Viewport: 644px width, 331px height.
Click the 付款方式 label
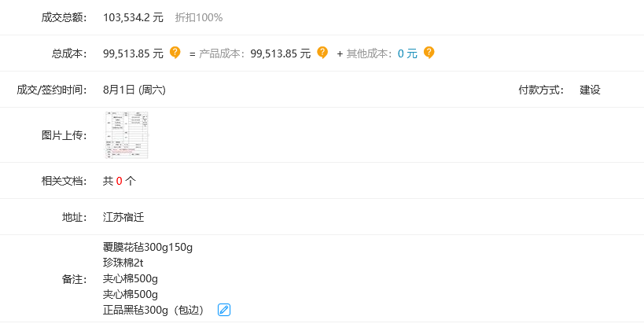541,90
